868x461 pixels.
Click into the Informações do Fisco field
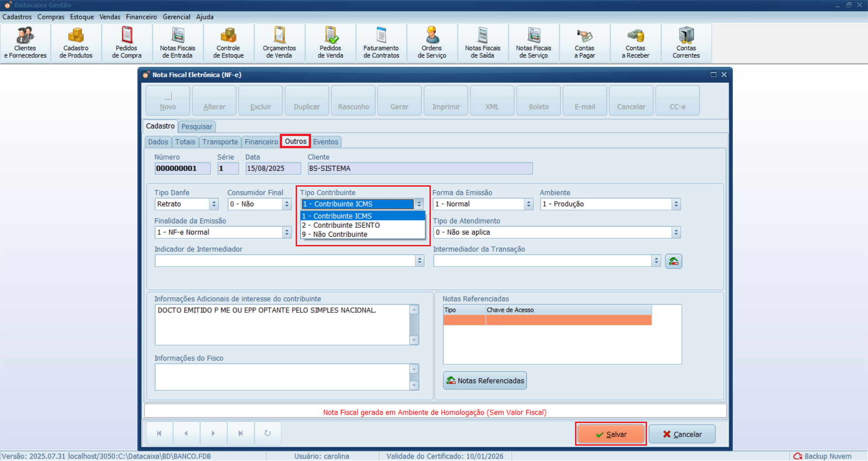[x=282, y=376]
